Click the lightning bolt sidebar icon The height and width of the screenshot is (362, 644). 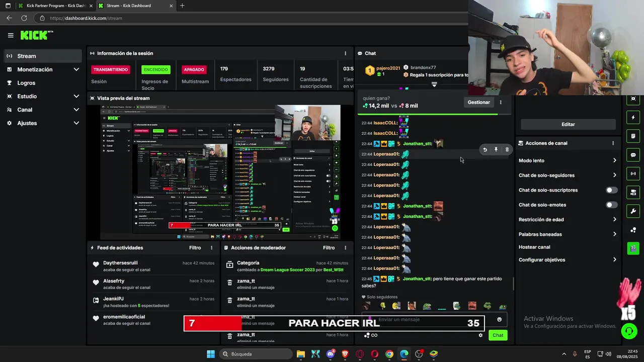click(633, 118)
